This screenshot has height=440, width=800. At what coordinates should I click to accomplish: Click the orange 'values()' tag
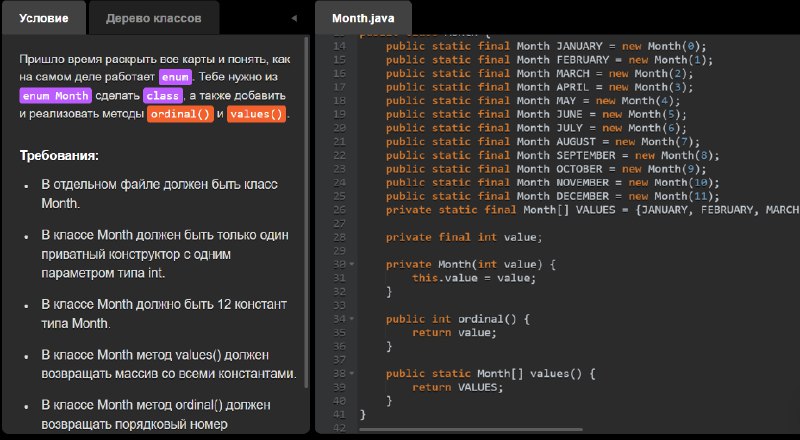pyautogui.click(x=256, y=114)
